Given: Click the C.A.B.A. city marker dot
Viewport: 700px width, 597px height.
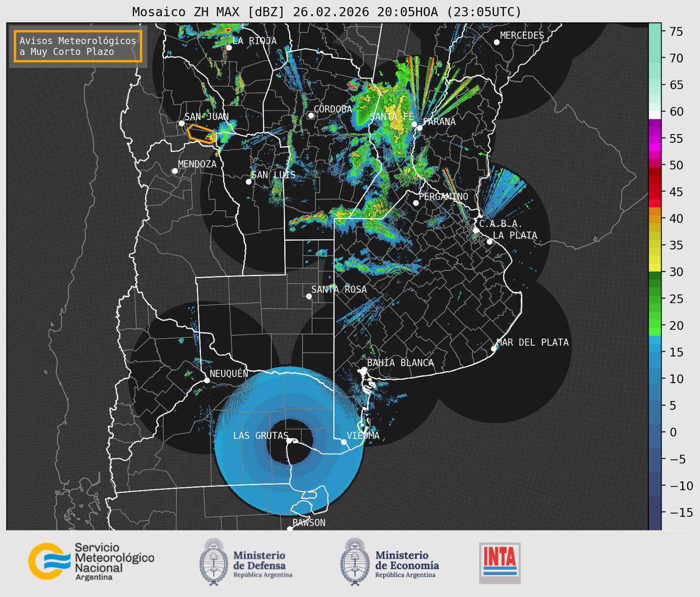Looking at the screenshot, I should point(476,230).
